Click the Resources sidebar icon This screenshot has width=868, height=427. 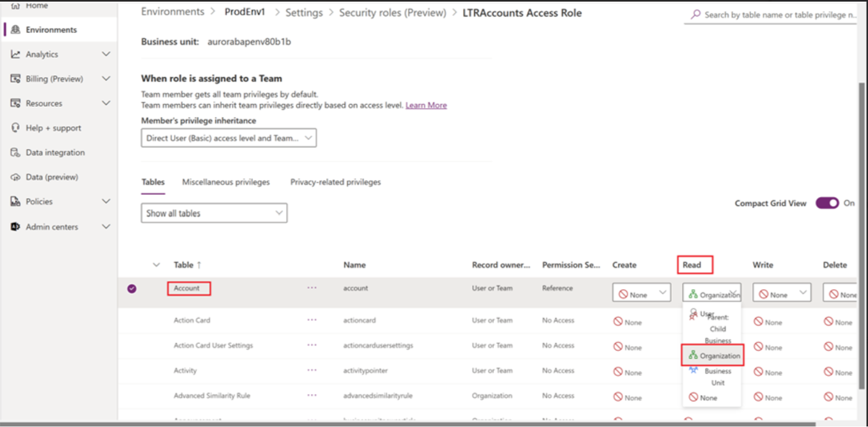coord(15,104)
